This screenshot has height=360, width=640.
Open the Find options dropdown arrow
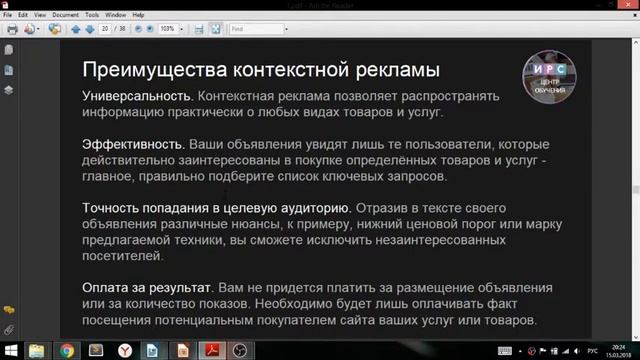click(x=286, y=29)
